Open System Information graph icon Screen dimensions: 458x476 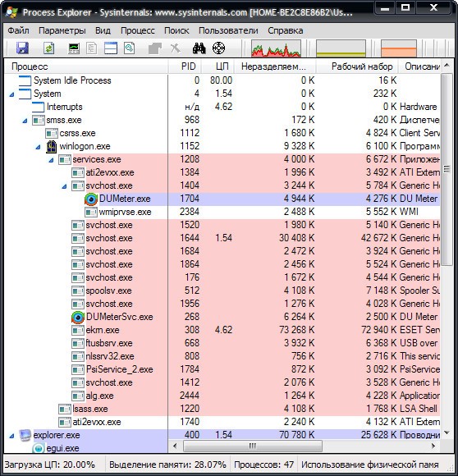[74, 48]
